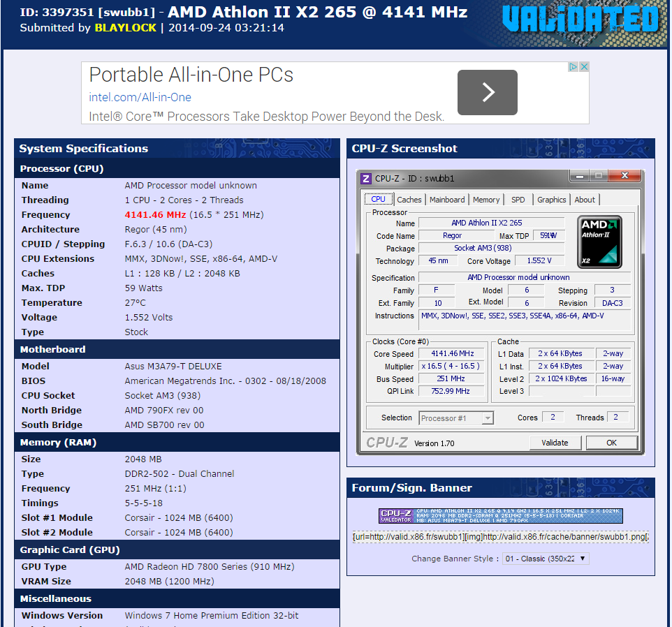Open submitter BLAYLOCK's profile link

126,28
